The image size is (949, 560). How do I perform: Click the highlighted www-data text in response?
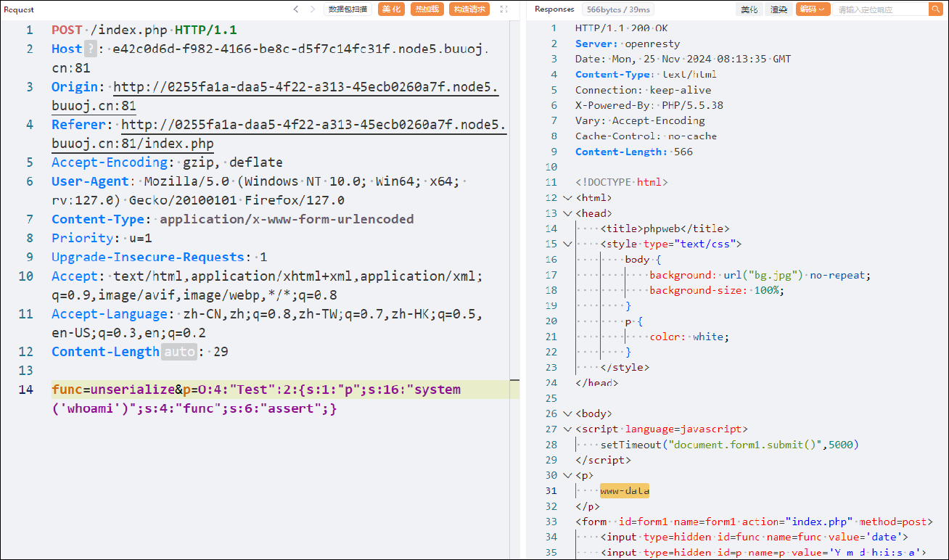[625, 491]
